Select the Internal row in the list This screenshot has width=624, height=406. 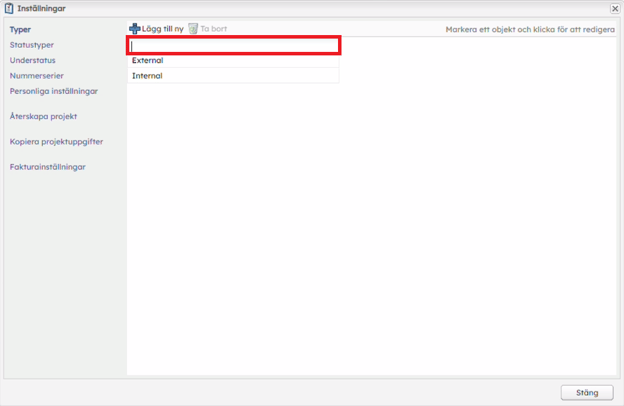(233, 76)
